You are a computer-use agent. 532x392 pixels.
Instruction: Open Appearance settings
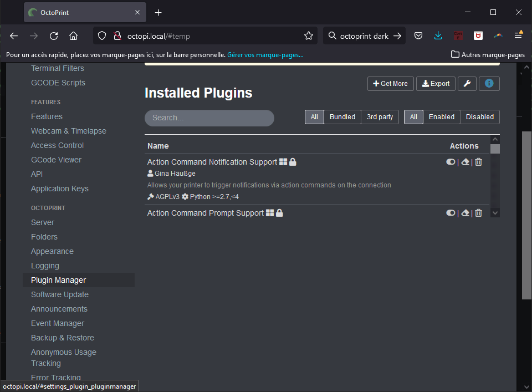52,252
